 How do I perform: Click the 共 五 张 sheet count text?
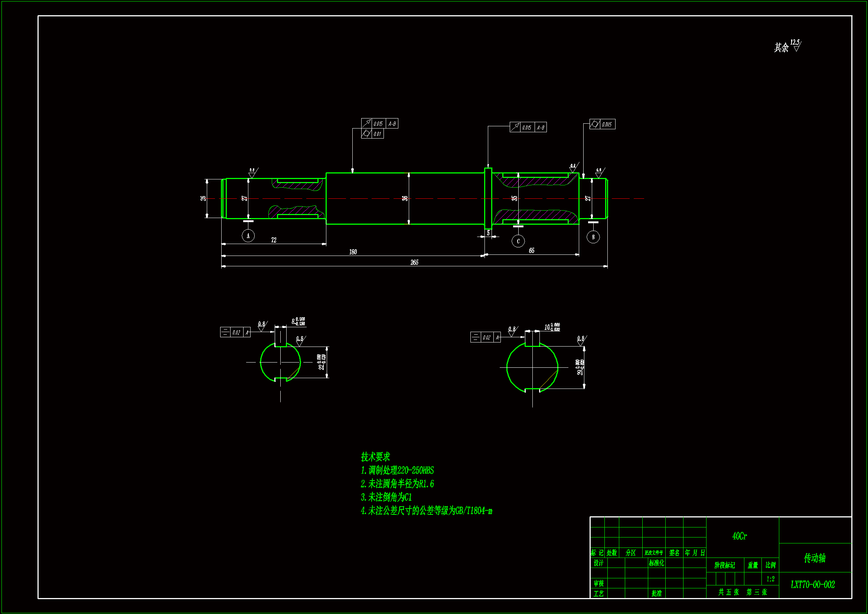click(728, 592)
